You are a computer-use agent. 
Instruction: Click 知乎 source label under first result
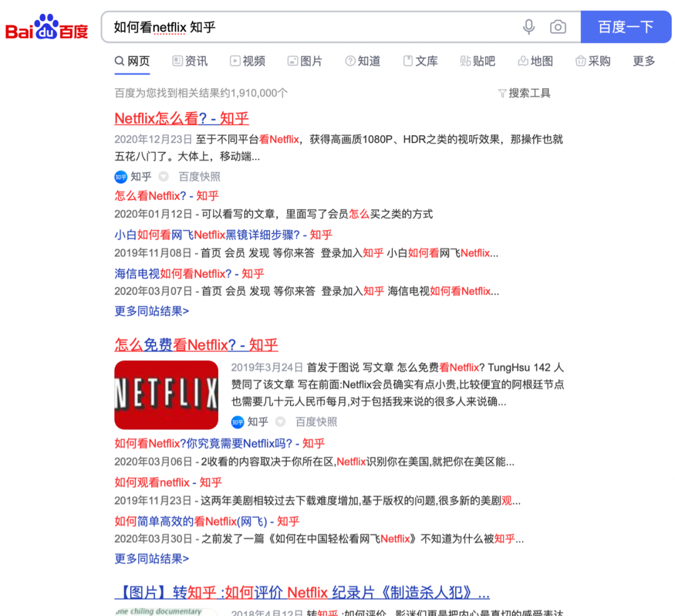point(141,176)
